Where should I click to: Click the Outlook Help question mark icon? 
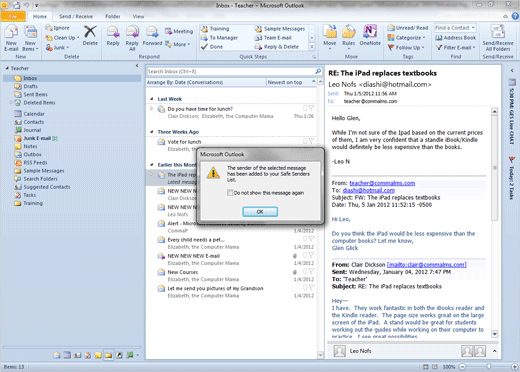coord(515,16)
